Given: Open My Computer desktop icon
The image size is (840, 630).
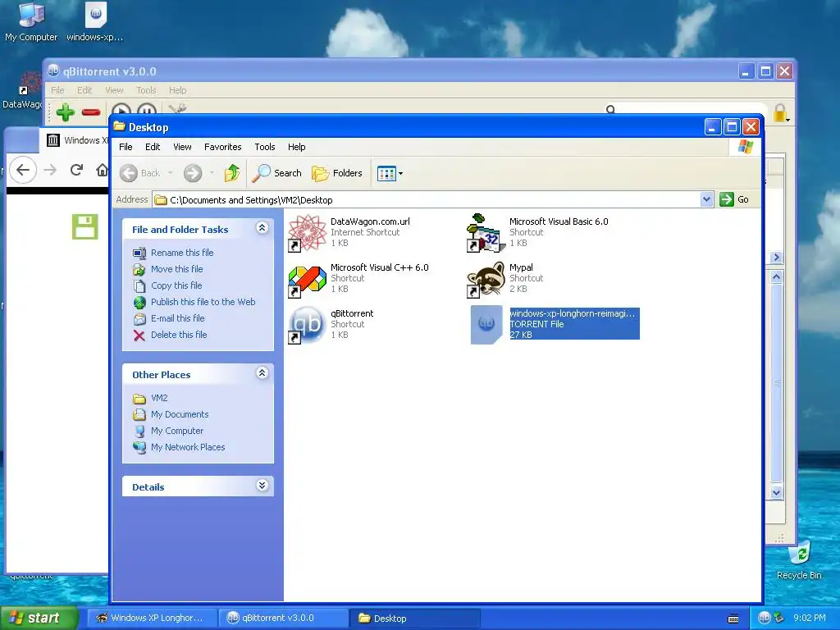Looking at the screenshot, I should 31,22.
